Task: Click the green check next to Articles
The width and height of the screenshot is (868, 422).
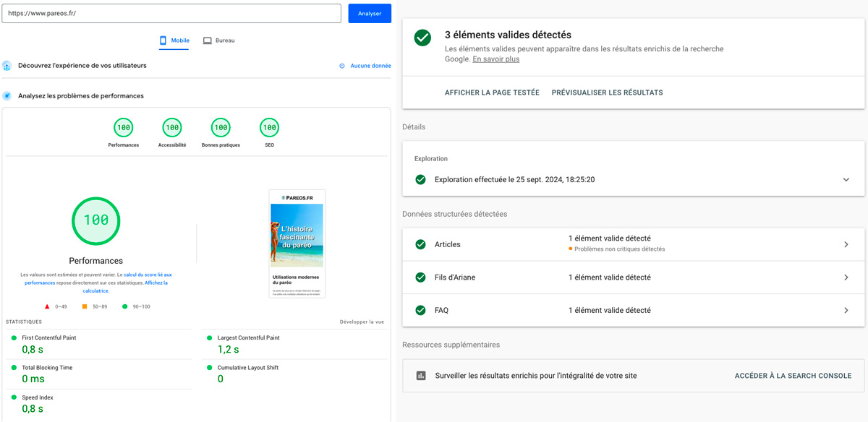Action: pos(420,244)
